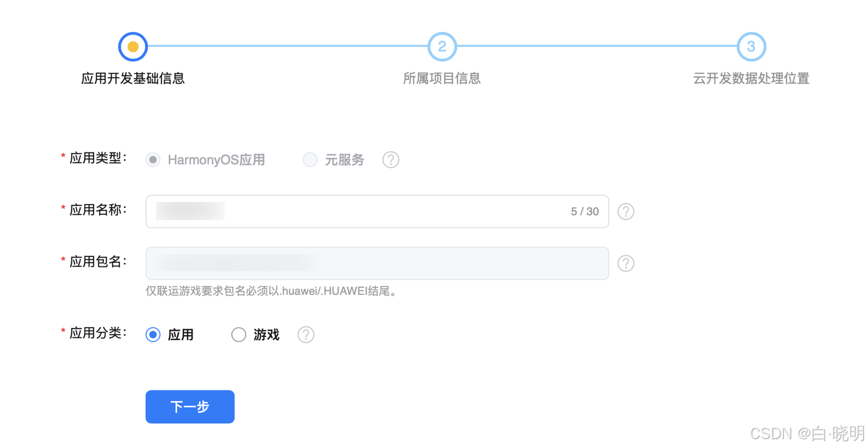
Task: Open help icon beside 应用包名 field
Action: 626,263
